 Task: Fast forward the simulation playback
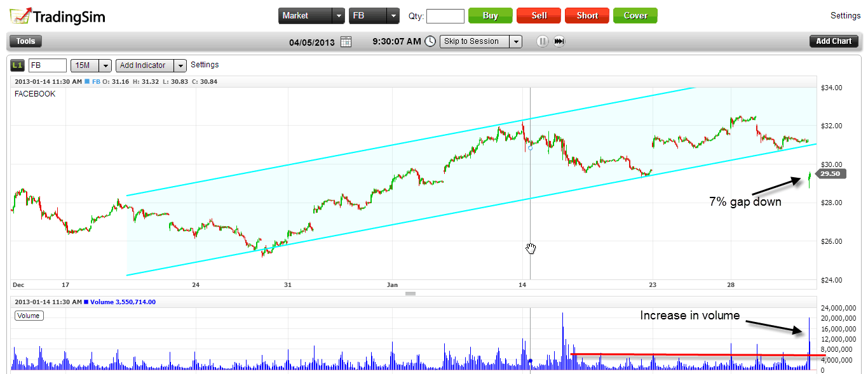tap(559, 41)
